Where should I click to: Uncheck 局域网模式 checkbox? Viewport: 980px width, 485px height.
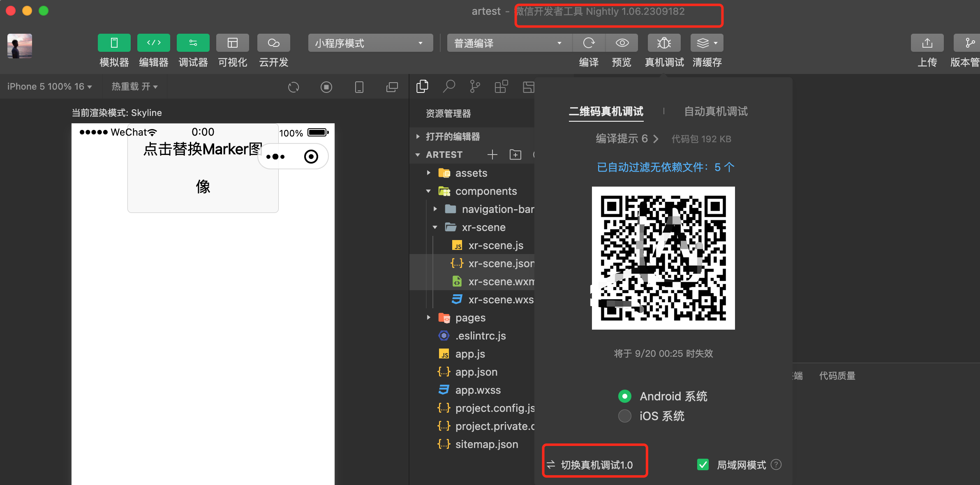[703, 465]
